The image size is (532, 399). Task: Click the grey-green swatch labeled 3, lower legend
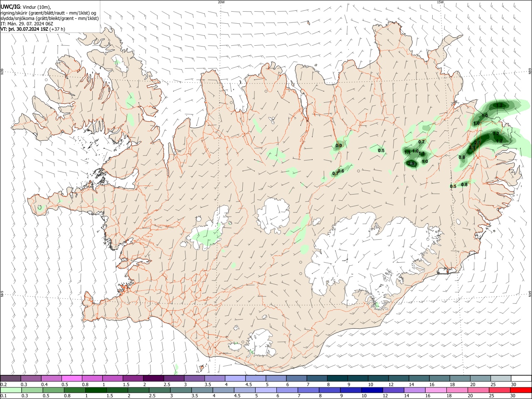180,390
